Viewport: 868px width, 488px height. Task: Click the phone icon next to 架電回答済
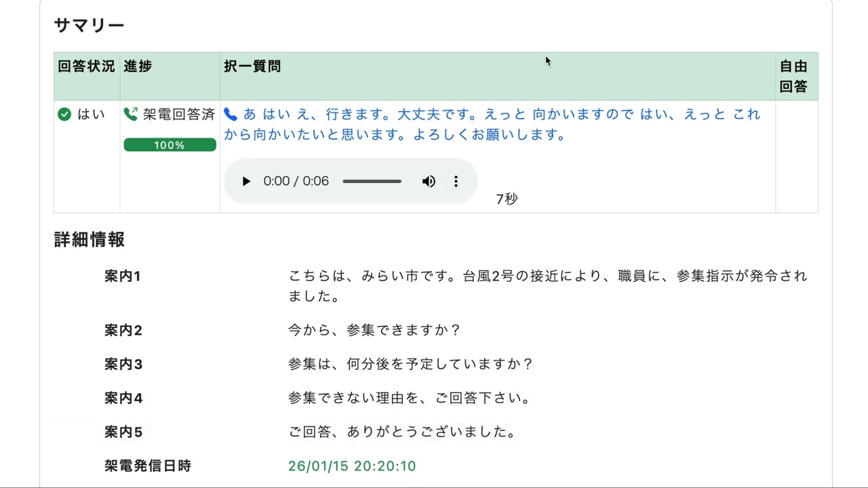point(131,114)
